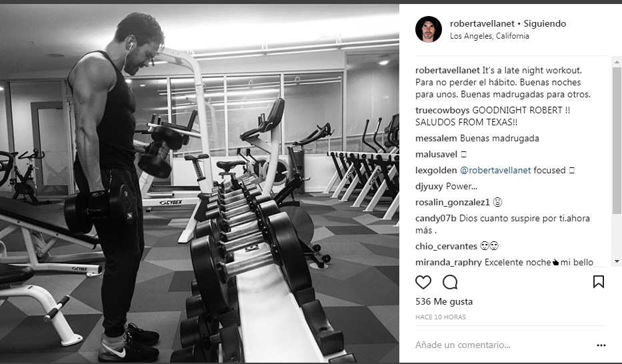
Task: Open the robertavellanet username in the header
Action: pos(482,24)
